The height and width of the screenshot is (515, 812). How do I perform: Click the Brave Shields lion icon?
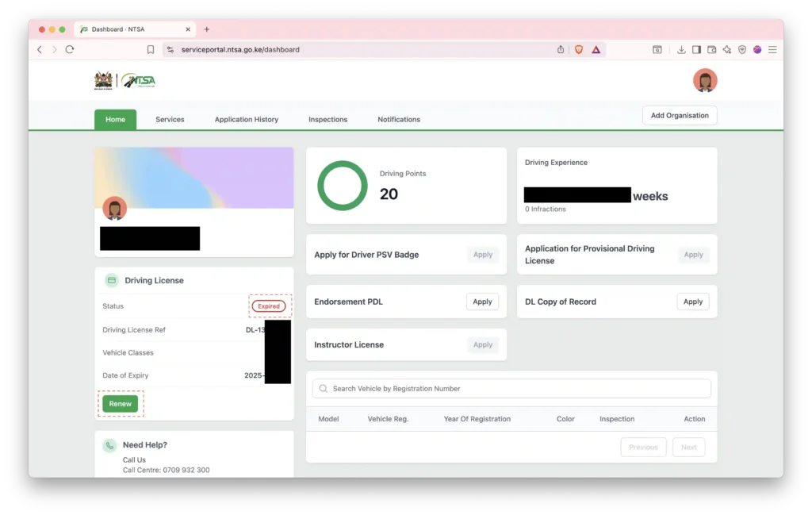(578, 49)
